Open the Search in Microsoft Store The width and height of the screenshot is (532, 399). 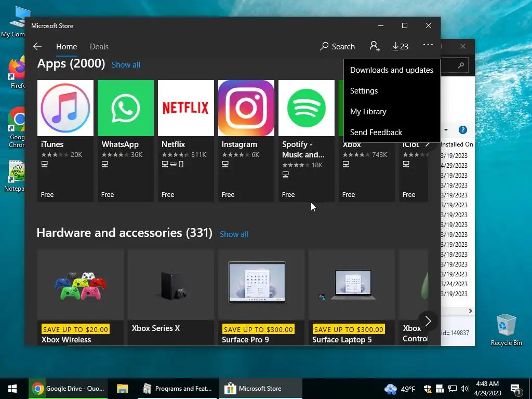[338, 46]
